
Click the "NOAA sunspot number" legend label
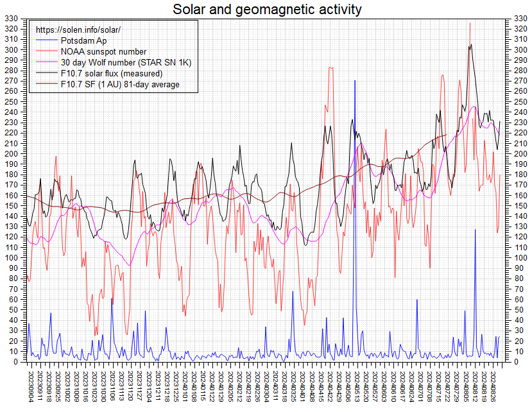coord(103,51)
